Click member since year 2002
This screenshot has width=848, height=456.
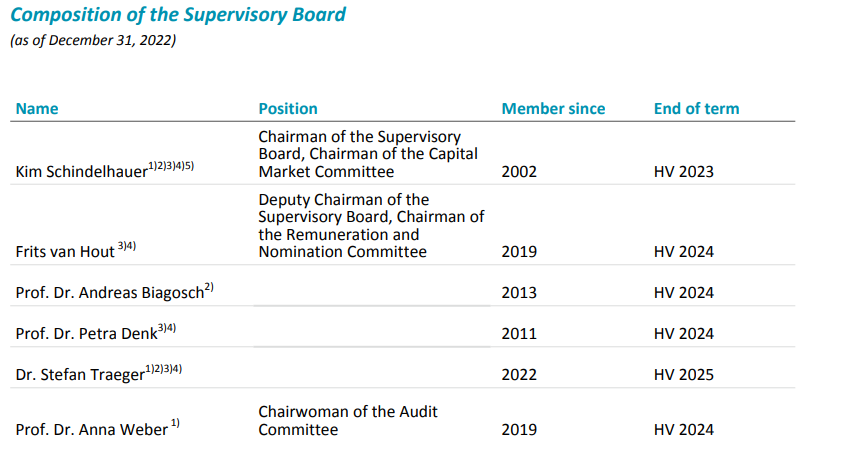pos(519,172)
